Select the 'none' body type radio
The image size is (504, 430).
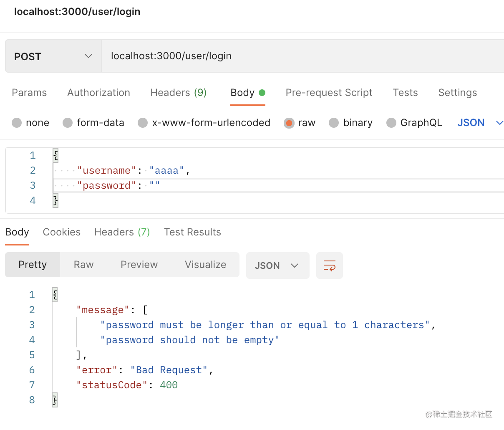(17, 123)
